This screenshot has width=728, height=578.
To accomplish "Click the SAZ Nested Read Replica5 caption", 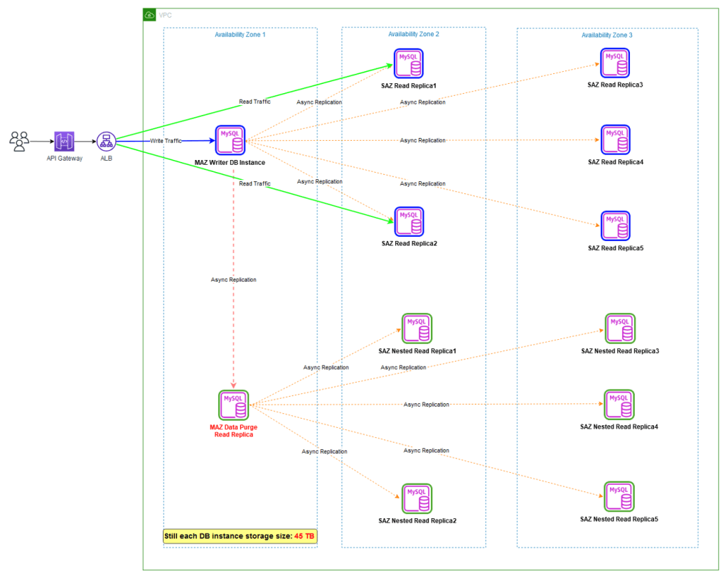I will tap(619, 519).
